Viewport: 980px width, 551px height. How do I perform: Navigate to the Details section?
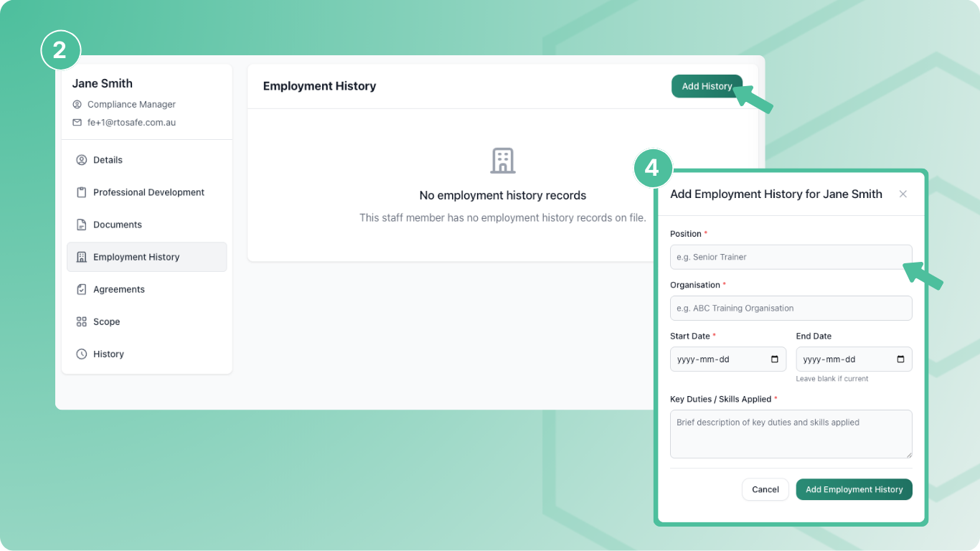[x=108, y=159]
